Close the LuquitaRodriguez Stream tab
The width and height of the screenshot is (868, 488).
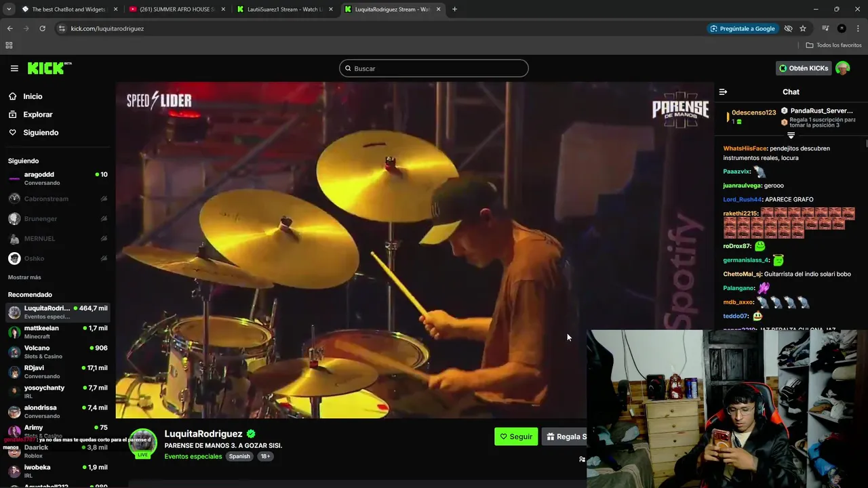click(x=438, y=9)
